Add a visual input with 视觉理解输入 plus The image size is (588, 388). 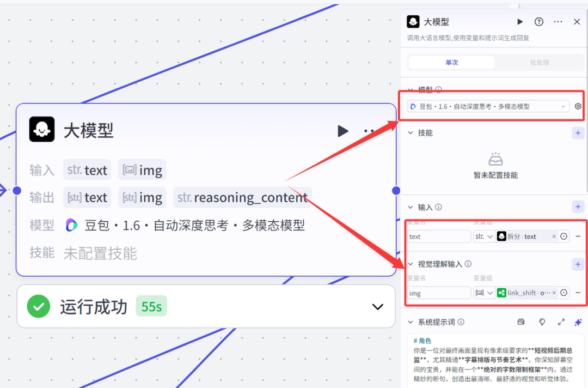click(x=578, y=264)
